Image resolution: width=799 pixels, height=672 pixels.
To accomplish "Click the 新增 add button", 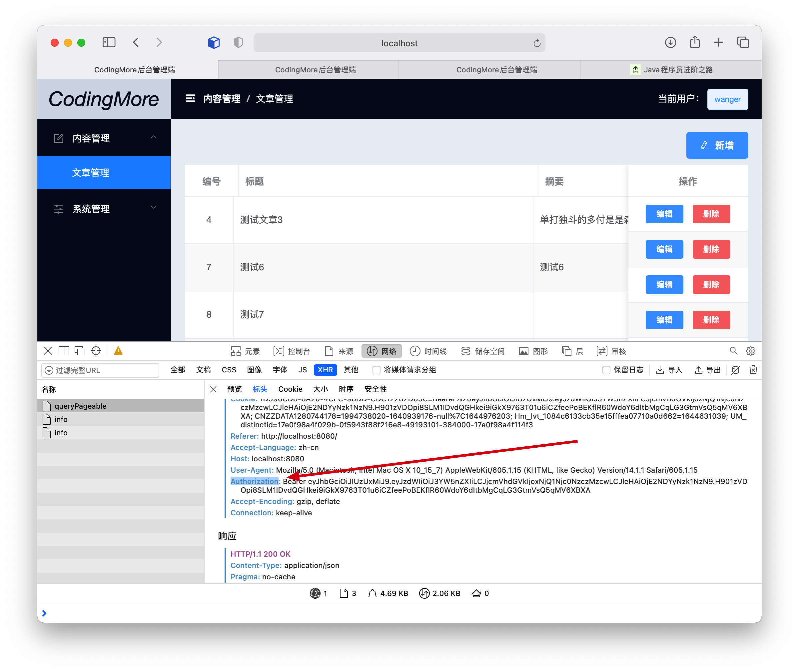I will click(717, 145).
